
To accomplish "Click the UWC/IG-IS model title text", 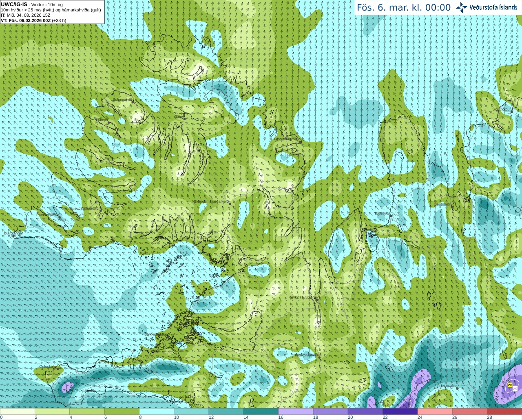I will click(14, 4).
